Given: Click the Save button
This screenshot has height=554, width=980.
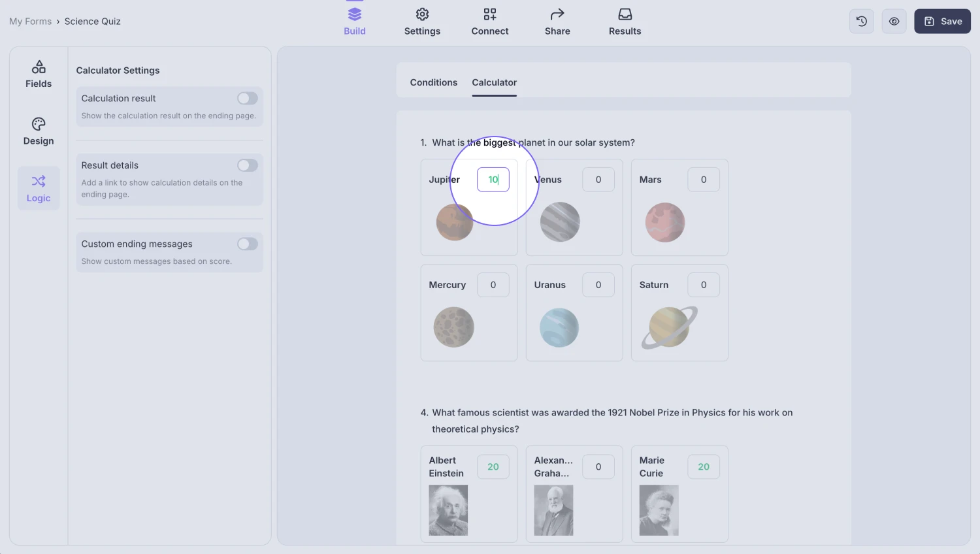Looking at the screenshot, I should click(x=942, y=22).
